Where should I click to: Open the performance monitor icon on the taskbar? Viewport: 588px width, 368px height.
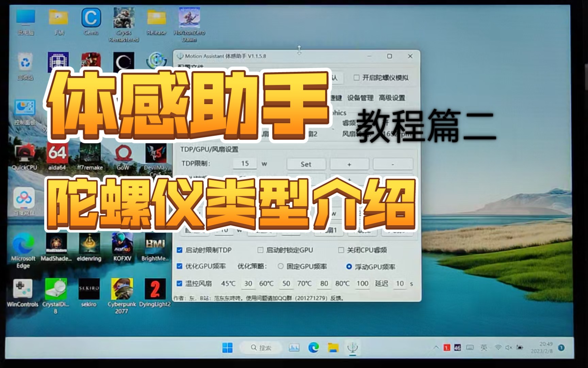[294, 348]
